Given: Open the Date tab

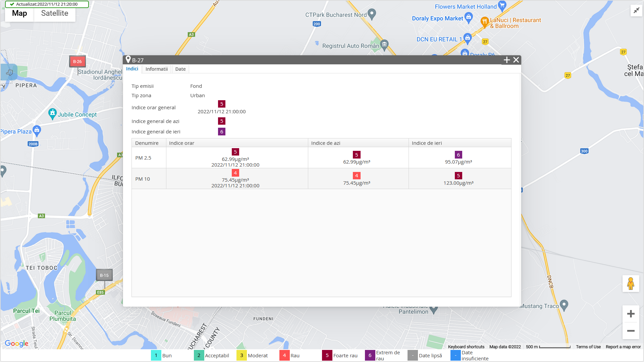Looking at the screenshot, I should tap(180, 69).
